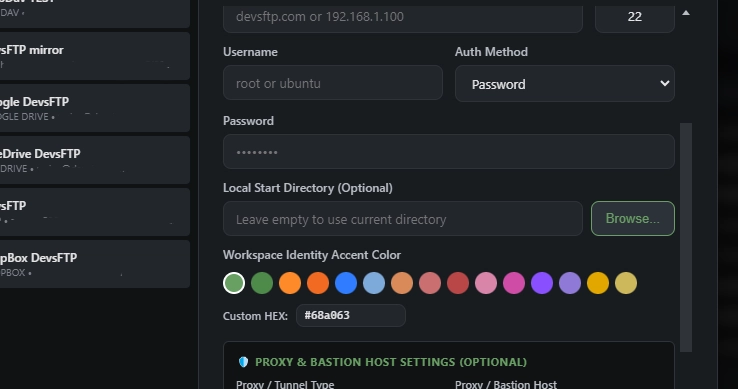
Task: Open the Auth Method dropdown
Action: (565, 84)
